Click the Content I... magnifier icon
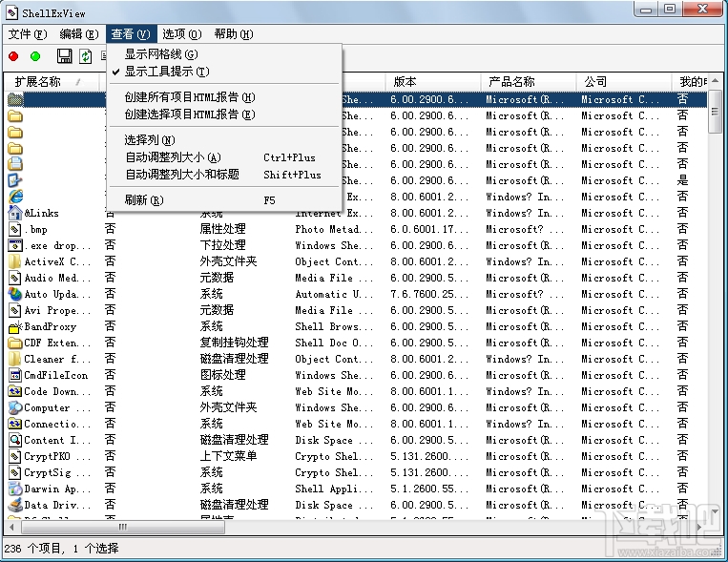Viewport: 728px width, 562px height. (x=15, y=440)
